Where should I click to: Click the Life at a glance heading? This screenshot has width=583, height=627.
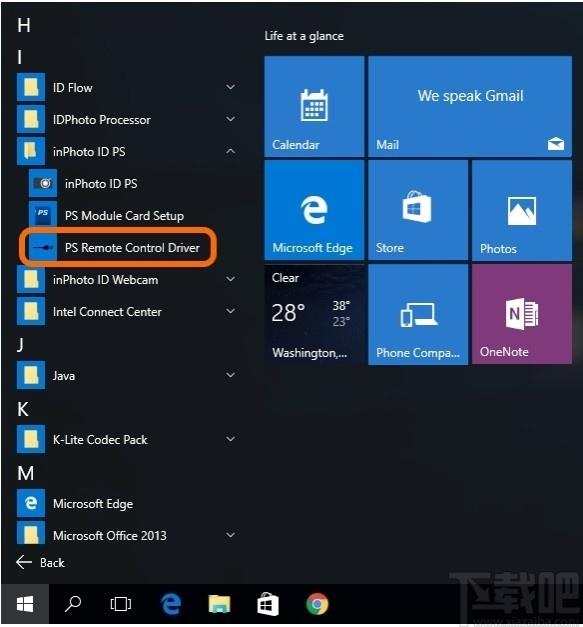click(x=304, y=36)
